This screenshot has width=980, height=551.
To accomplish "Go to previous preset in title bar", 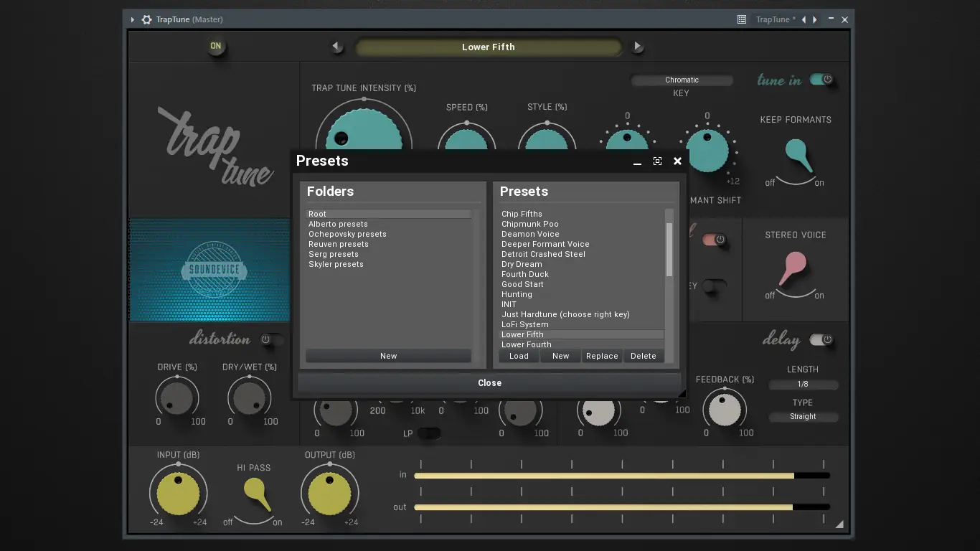I will 804,19.
